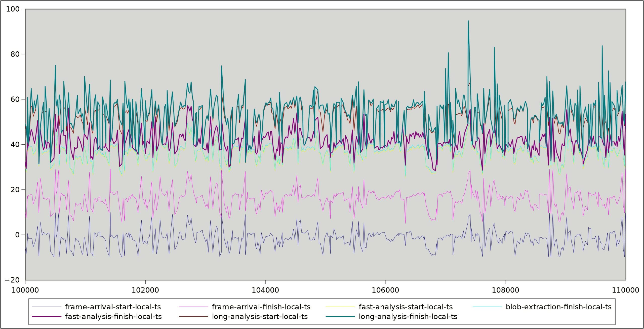This screenshot has width=644, height=329.
Task: Click the dark red long-analysis-start legend line
Action: pos(194,317)
